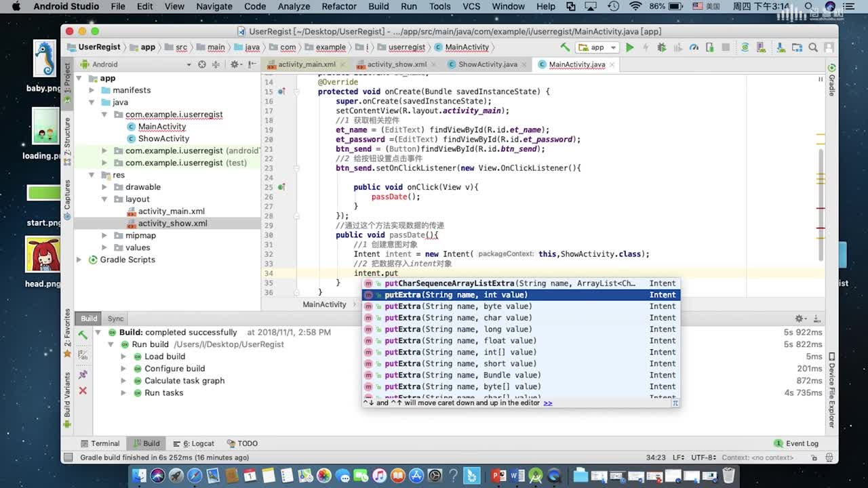The image size is (868, 488).
Task: Open the Project panel gear settings
Action: (235, 64)
